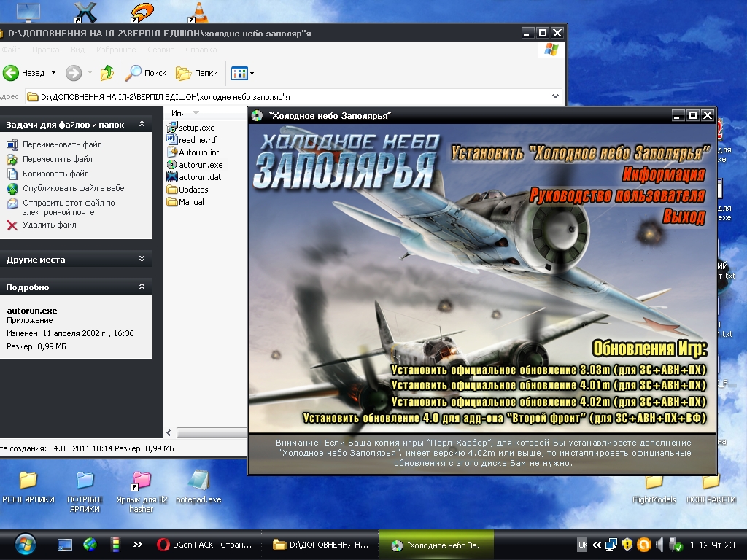This screenshot has width=747, height=560.
Task: Collapse the 'Подробно' details panel
Action: (x=142, y=286)
